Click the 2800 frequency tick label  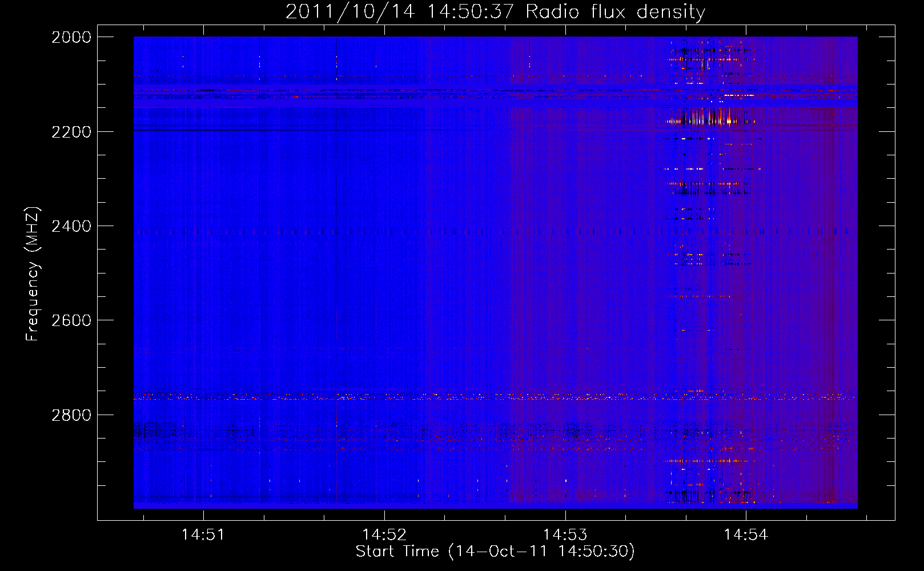[71, 415]
